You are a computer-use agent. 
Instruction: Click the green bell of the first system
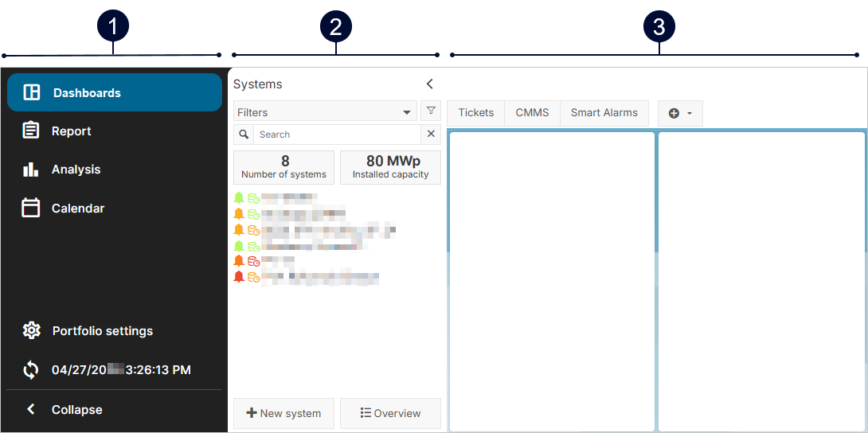[x=239, y=197]
